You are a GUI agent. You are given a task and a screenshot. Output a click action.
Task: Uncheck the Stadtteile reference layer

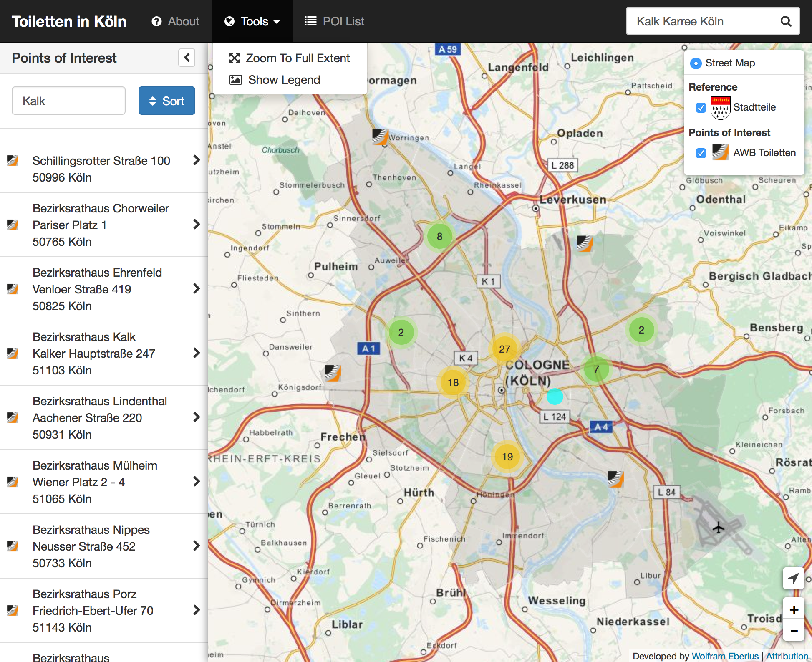701,108
